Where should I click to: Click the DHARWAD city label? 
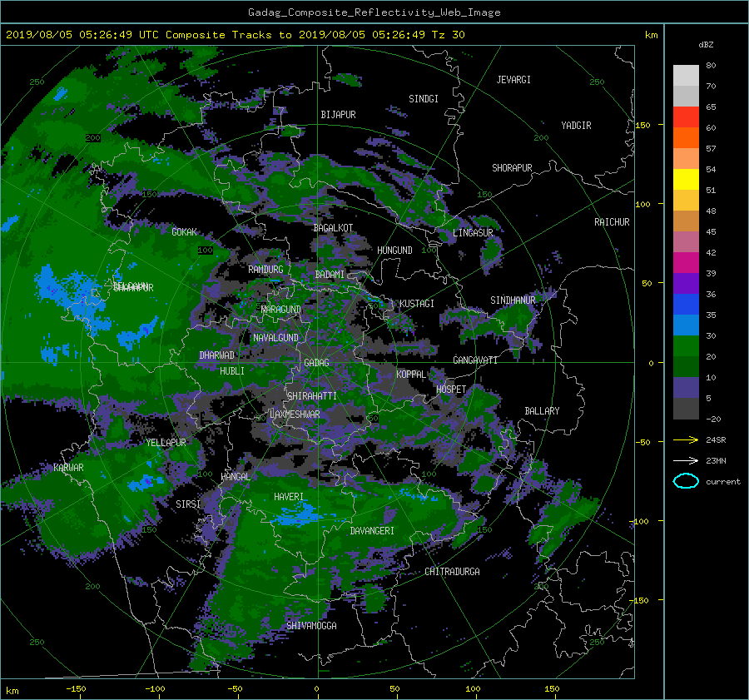217,355
